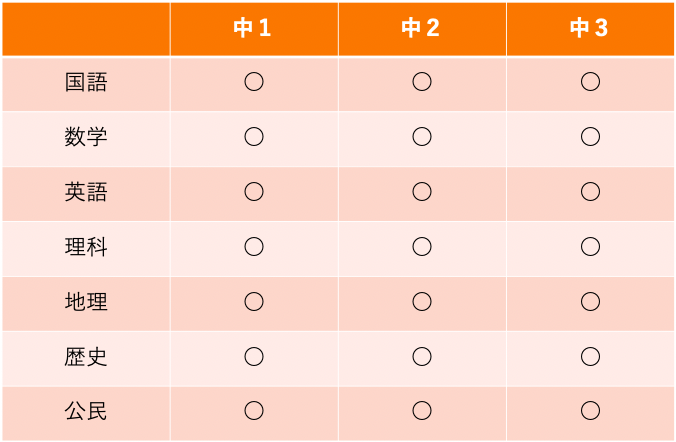The height and width of the screenshot is (442, 676).
Task: Click the circle for 英語 in 中3
Action: click(x=590, y=192)
